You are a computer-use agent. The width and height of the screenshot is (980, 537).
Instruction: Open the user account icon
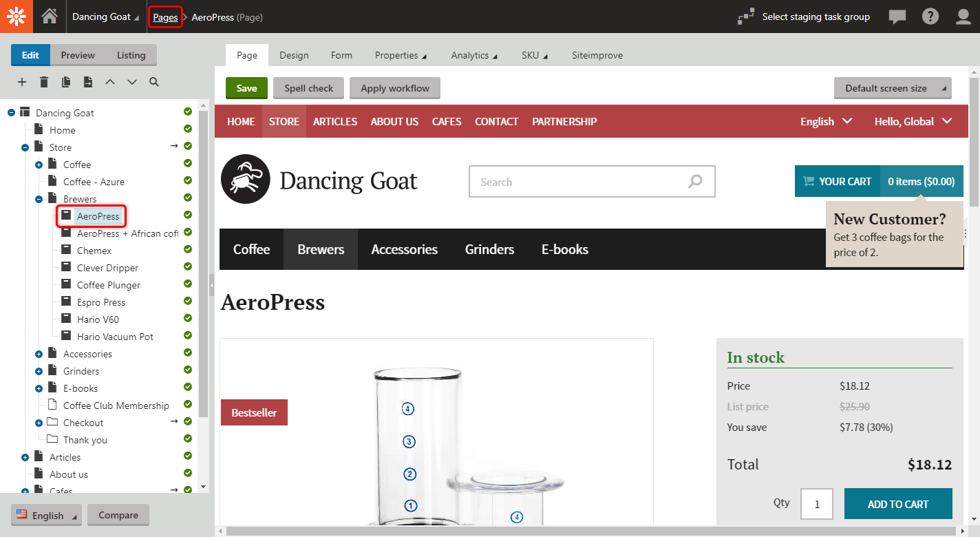[963, 17]
